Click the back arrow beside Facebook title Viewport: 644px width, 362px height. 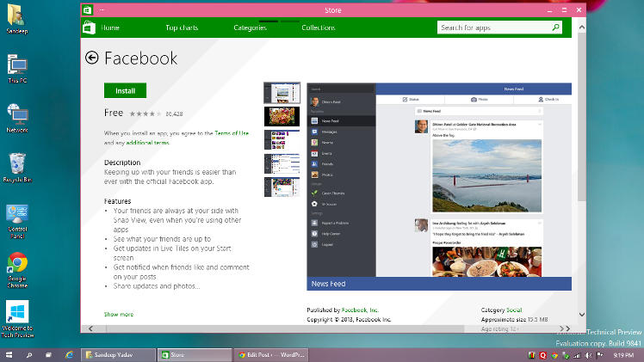pos(91,58)
